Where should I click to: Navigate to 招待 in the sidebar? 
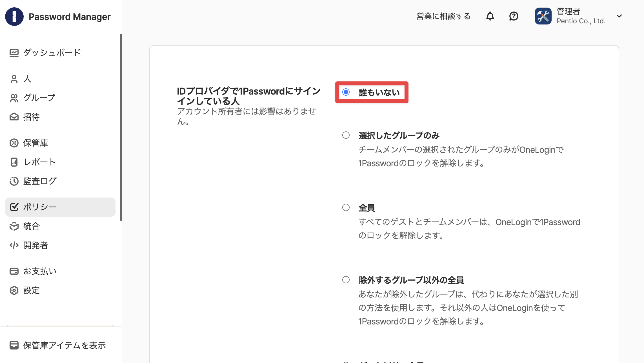(x=60, y=117)
